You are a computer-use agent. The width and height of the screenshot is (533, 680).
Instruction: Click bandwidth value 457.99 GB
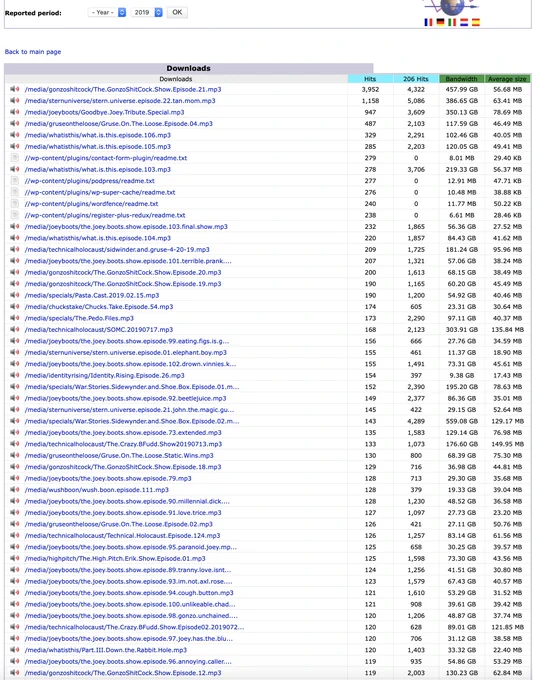click(461, 89)
